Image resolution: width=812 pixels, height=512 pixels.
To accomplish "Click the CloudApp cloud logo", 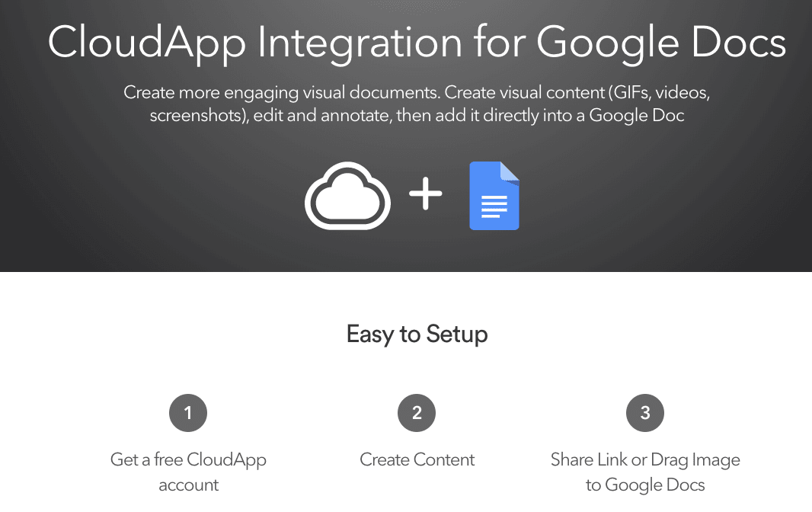I will pos(347,196).
